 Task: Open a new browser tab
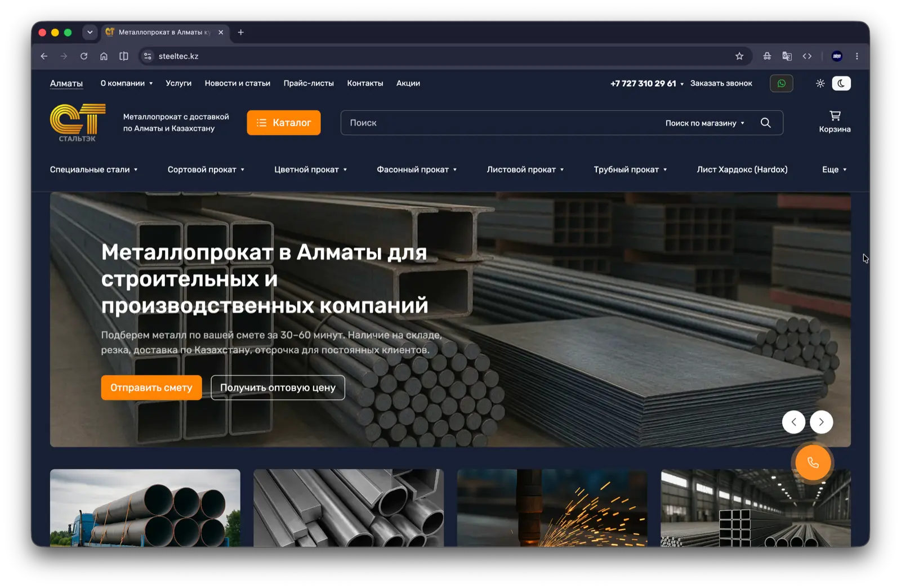click(241, 32)
